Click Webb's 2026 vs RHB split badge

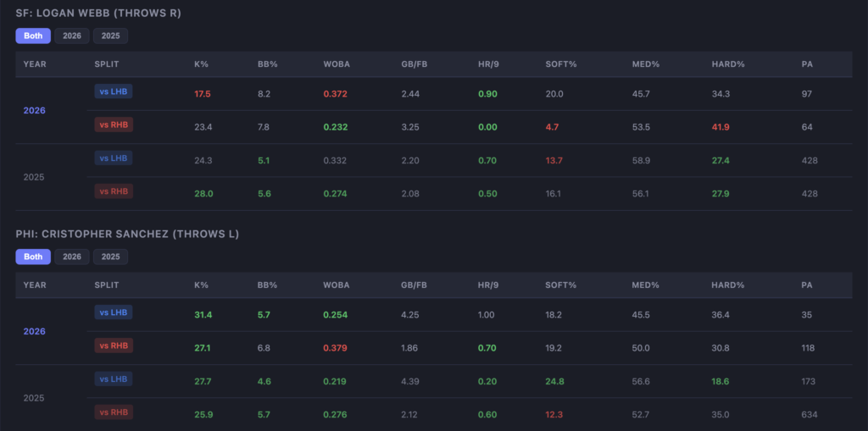click(114, 124)
